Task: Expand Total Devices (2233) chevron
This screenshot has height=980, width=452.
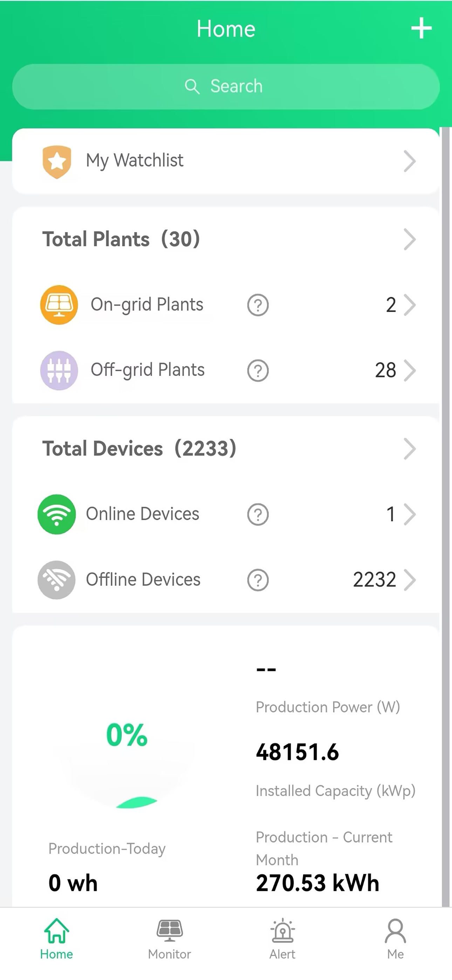Action: click(x=410, y=449)
